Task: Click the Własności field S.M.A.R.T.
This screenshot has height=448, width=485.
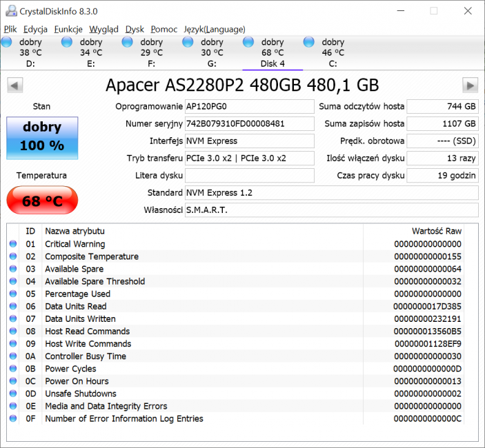Action: tap(332, 210)
